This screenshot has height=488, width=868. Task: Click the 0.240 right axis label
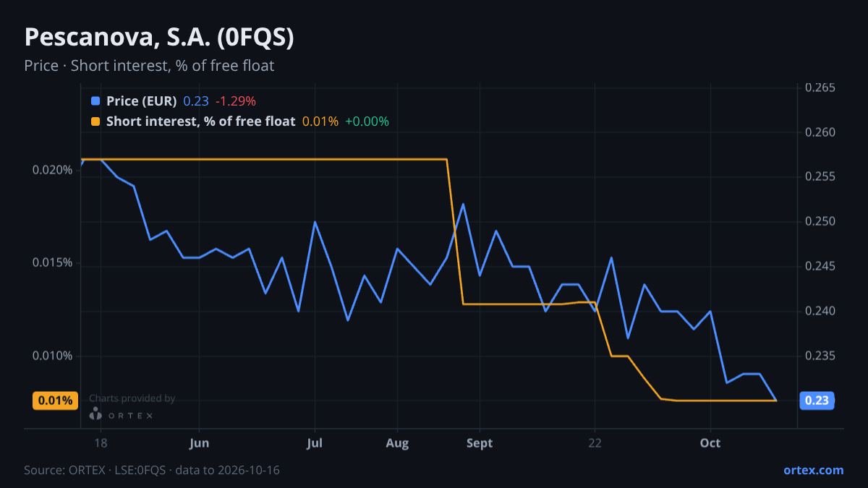820,312
